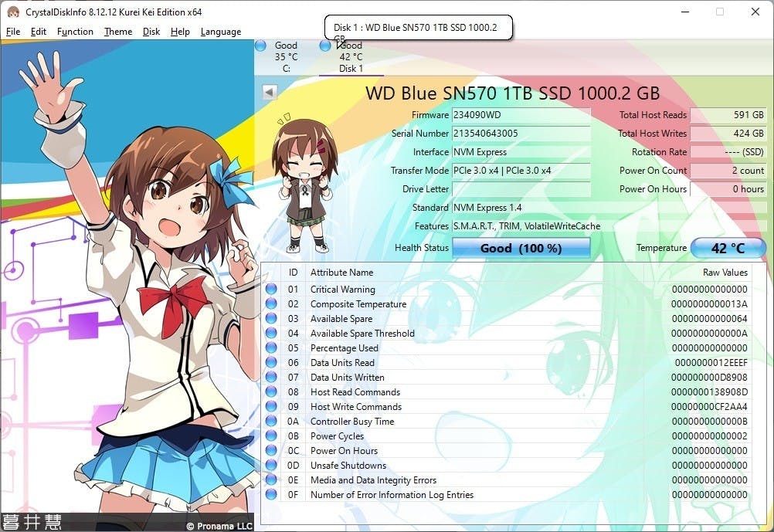Screen dimensions: 774x532
Task: Click the Serial Number field
Action: [521, 134]
